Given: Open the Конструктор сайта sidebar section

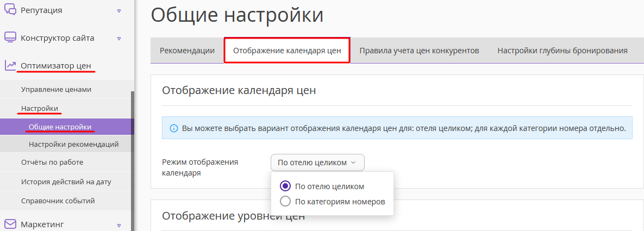Looking at the screenshot, I should point(58,38).
